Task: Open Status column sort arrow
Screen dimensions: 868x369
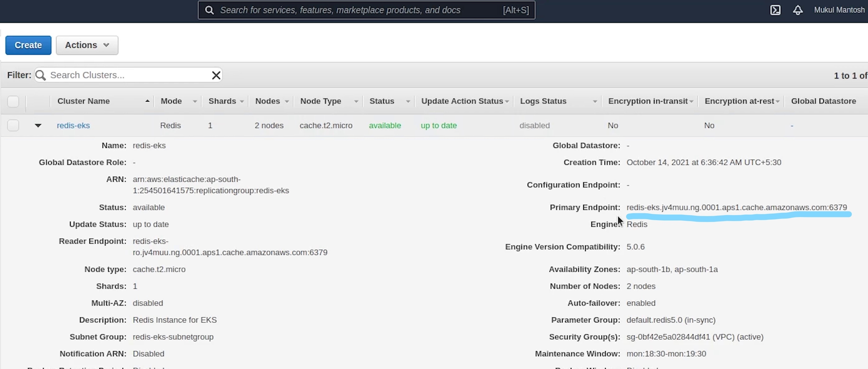Action: click(408, 101)
